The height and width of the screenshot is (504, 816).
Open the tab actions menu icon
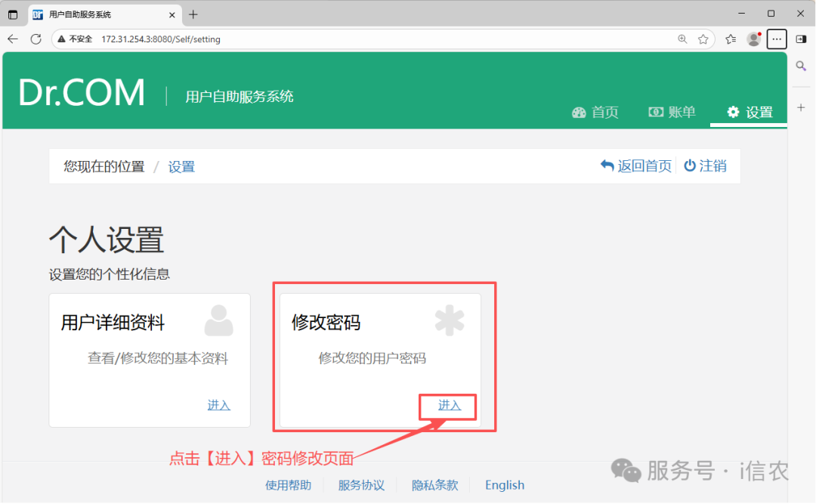[13, 14]
